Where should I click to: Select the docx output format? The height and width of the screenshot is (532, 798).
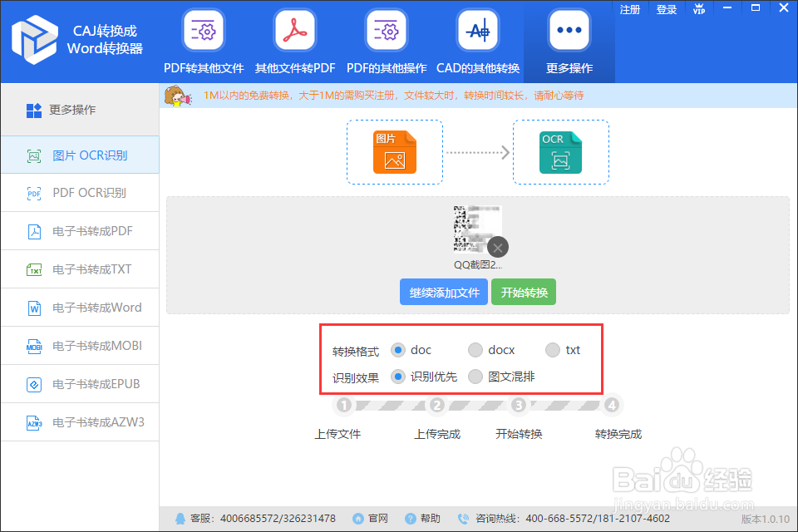pos(475,350)
